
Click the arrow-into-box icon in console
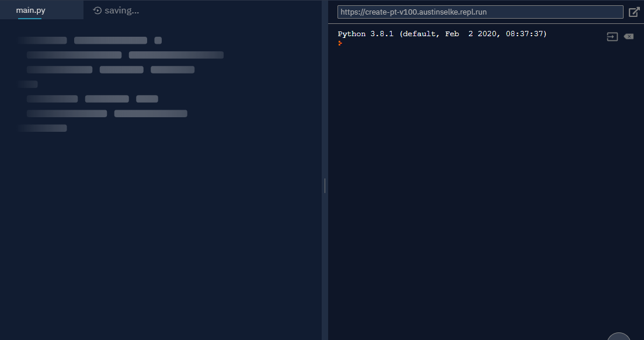pyautogui.click(x=612, y=37)
